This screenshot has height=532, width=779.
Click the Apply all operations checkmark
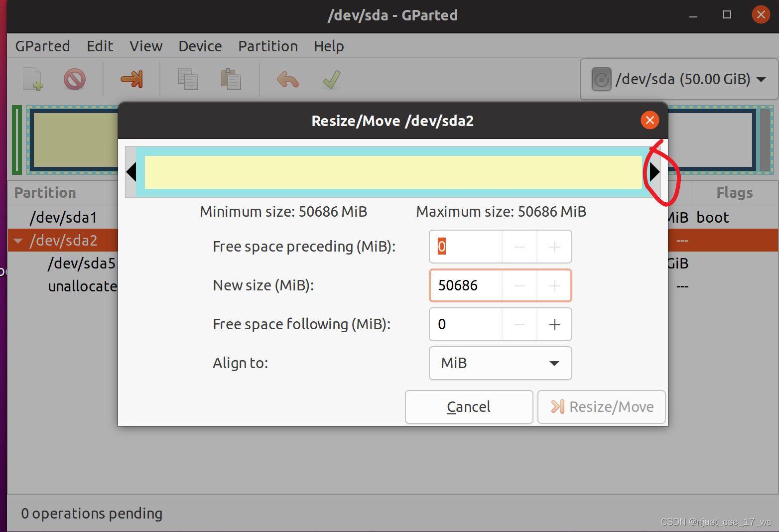(x=331, y=79)
